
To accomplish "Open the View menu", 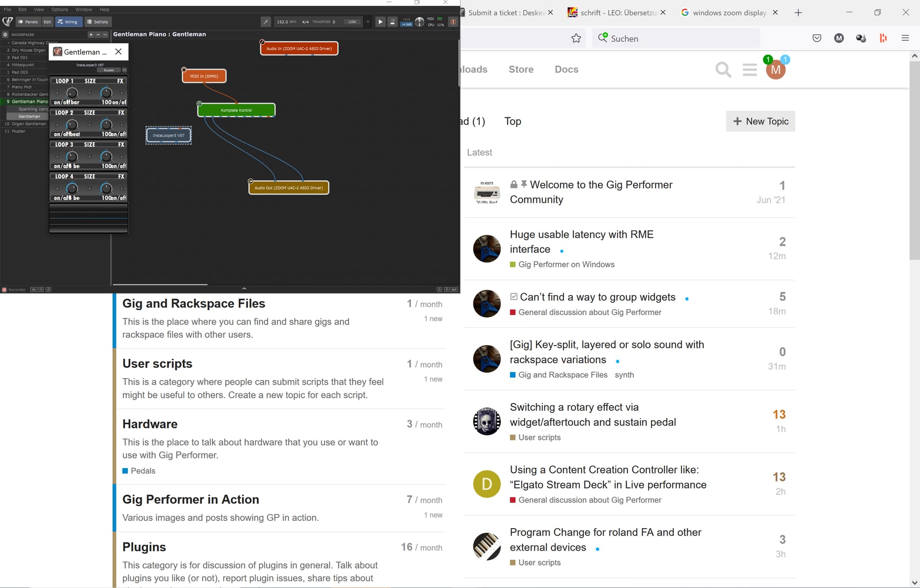I will coord(39,9).
